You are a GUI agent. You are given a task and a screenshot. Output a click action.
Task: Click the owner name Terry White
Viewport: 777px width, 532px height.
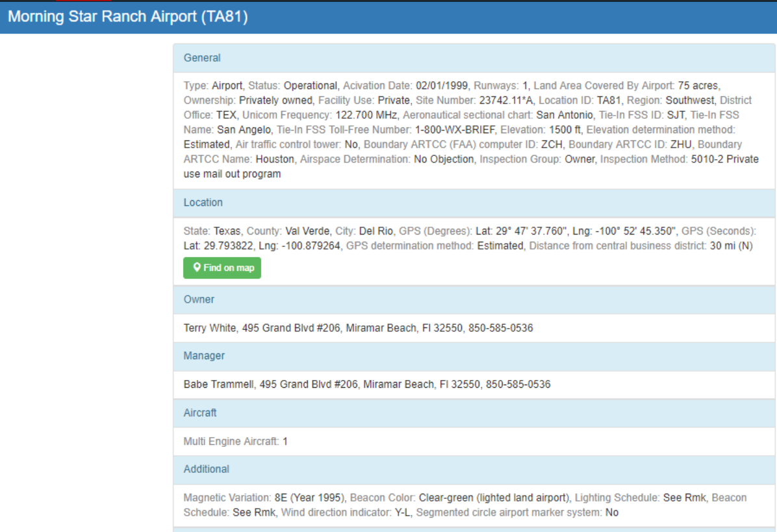coord(210,329)
